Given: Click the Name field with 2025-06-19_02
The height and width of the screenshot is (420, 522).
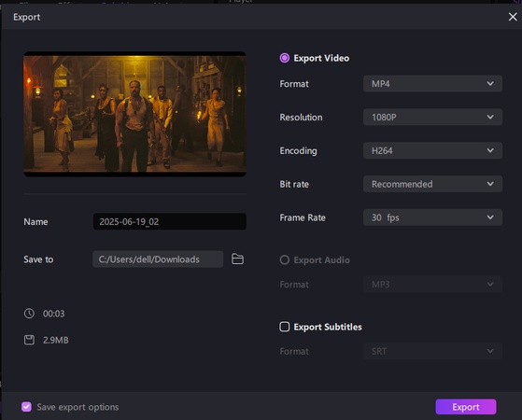Looking at the screenshot, I should [170, 221].
